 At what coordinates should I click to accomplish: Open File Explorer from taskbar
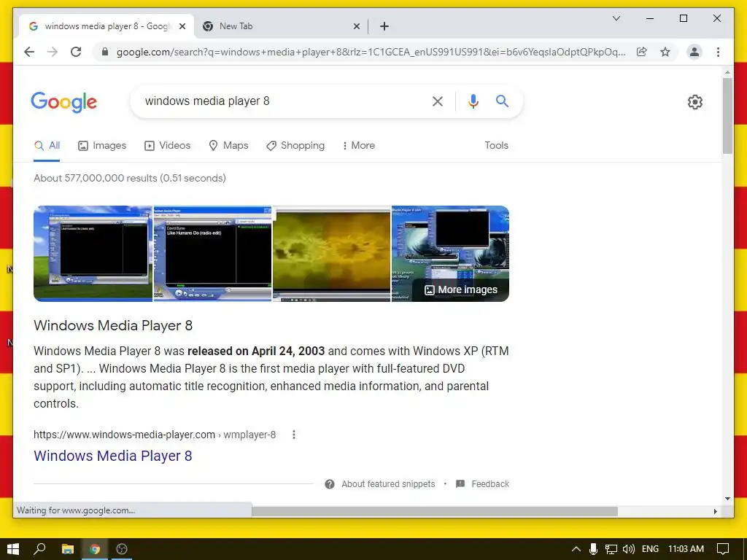click(68, 549)
